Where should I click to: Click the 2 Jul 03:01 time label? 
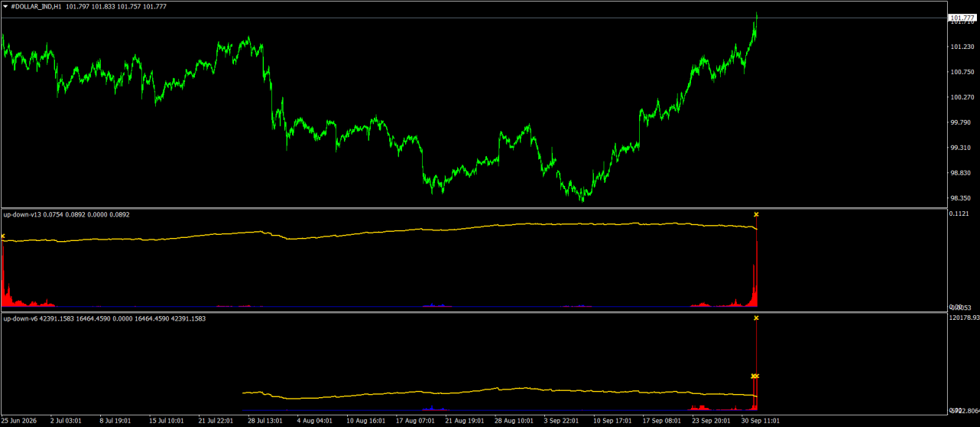66,420
